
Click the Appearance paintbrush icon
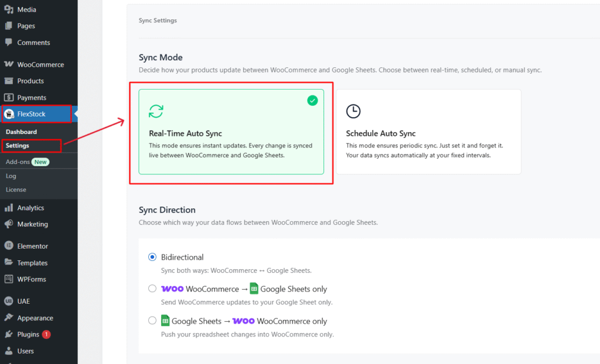click(9, 317)
